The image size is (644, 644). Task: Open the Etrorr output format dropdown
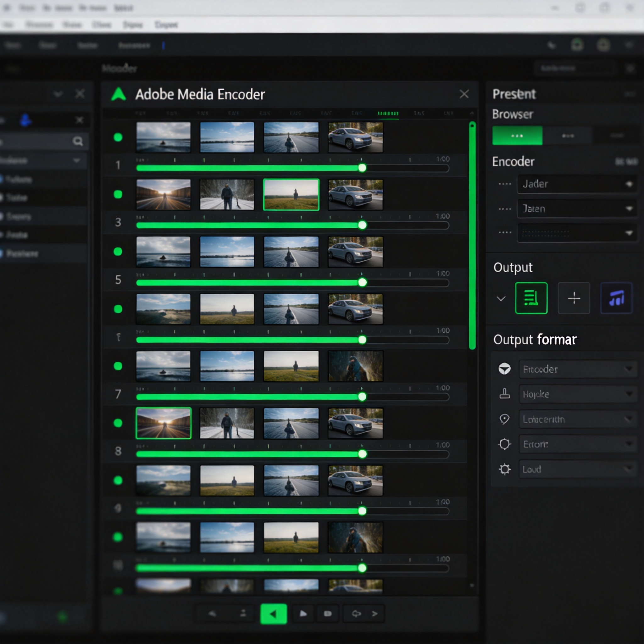point(578,444)
